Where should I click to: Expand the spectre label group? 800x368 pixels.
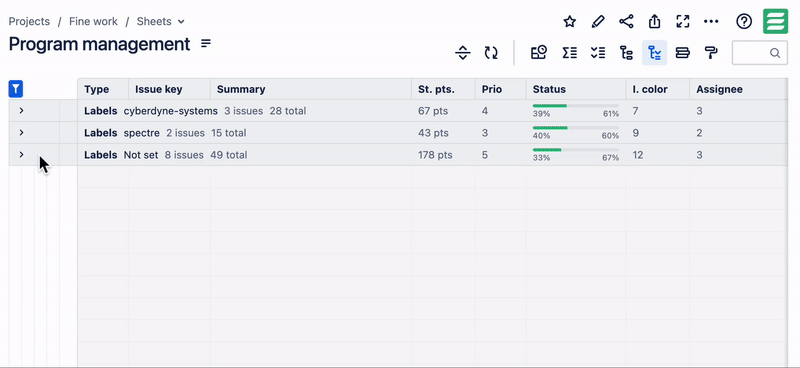[x=21, y=132]
